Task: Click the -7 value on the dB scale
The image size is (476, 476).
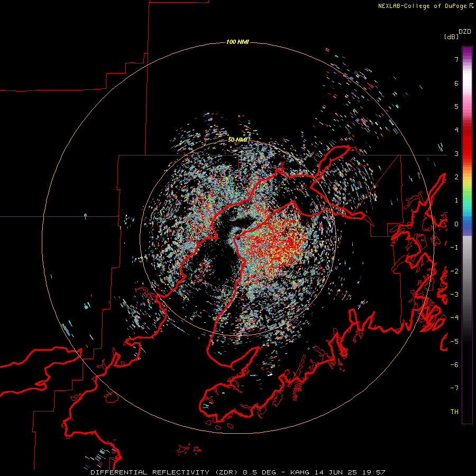Action: [x=454, y=388]
